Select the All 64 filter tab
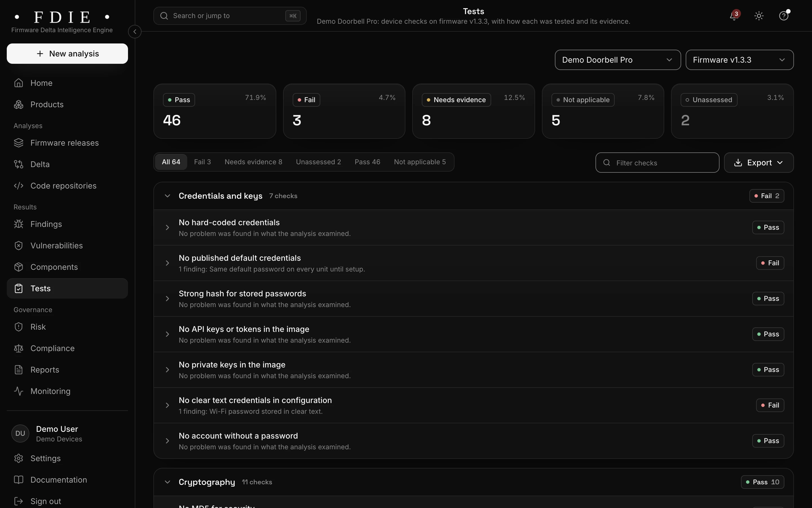The height and width of the screenshot is (508, 812). (x=171, y=162)
